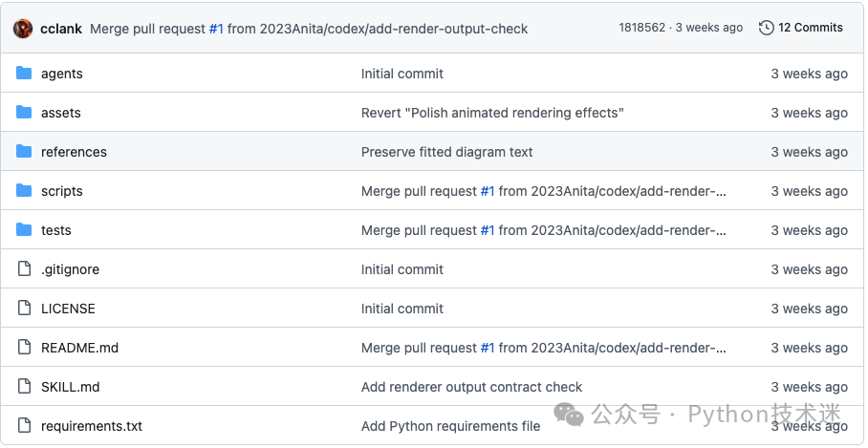
Task: Click the tests folder icon
Action: coord(24,229)
